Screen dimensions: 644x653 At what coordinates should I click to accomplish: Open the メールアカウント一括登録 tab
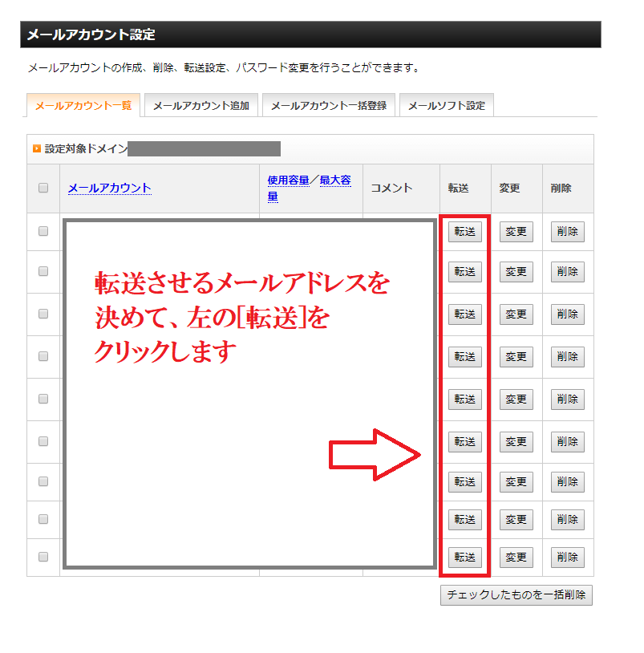[x=329, y=105]
